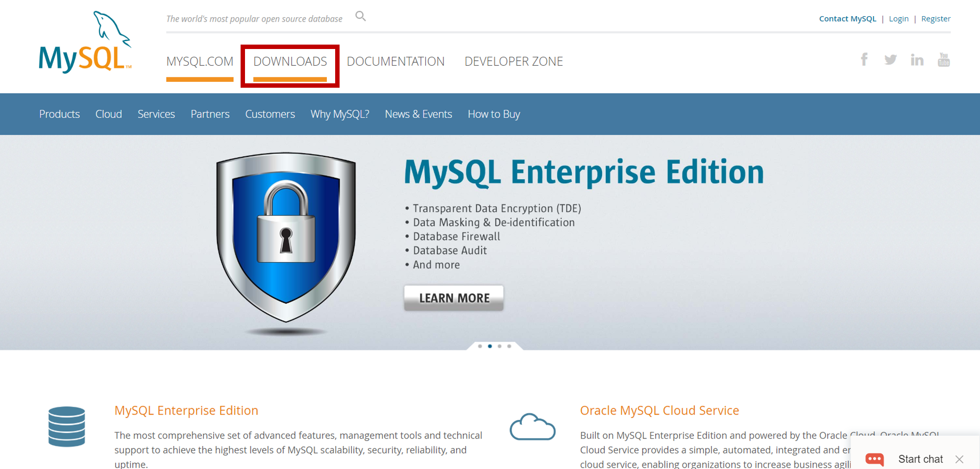Click the Start chat button

coord(920,459)
